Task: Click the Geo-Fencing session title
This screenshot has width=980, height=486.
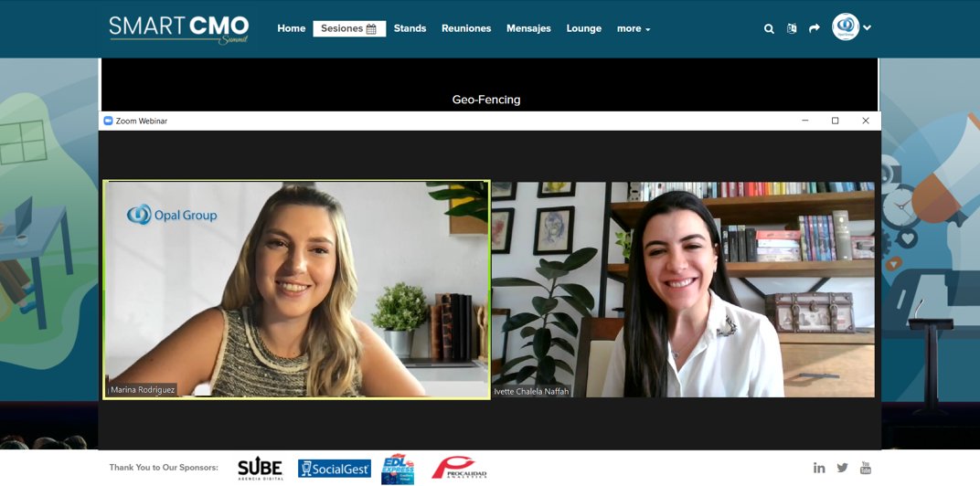Action: tap(486, 100)
